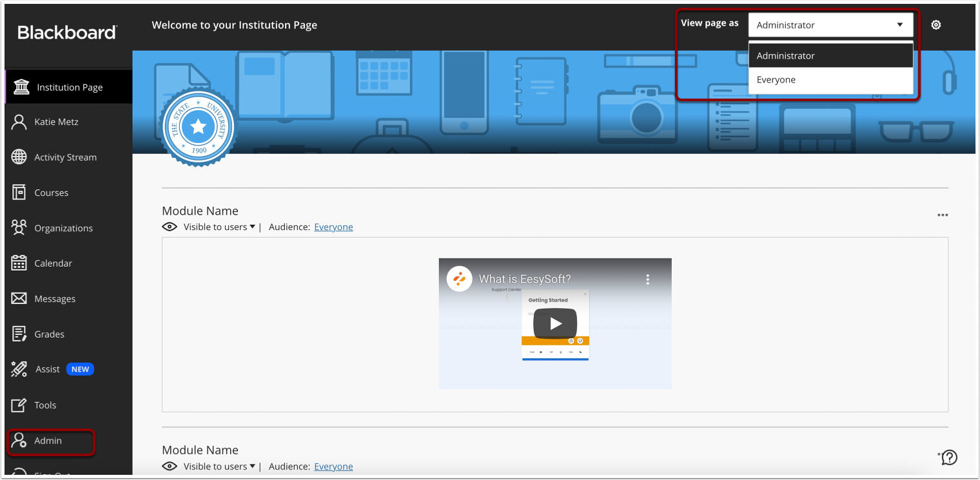980x480 pixels.
Task: Click the NEW badge beside Assist
Action: click(80, 369)
